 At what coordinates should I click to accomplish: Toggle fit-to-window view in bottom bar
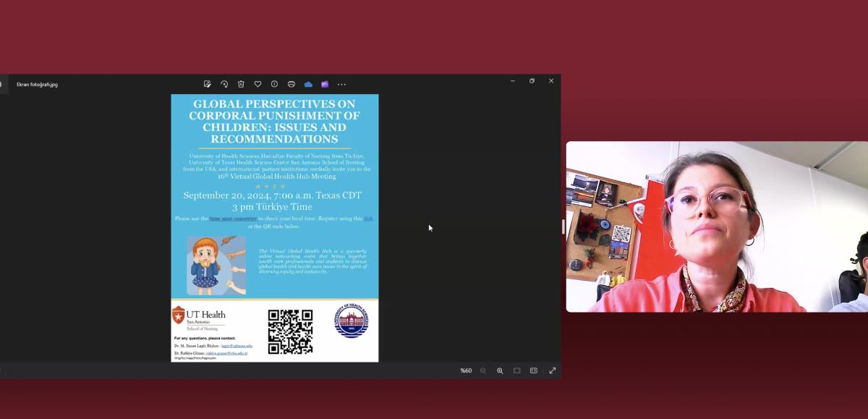(517, 371)
